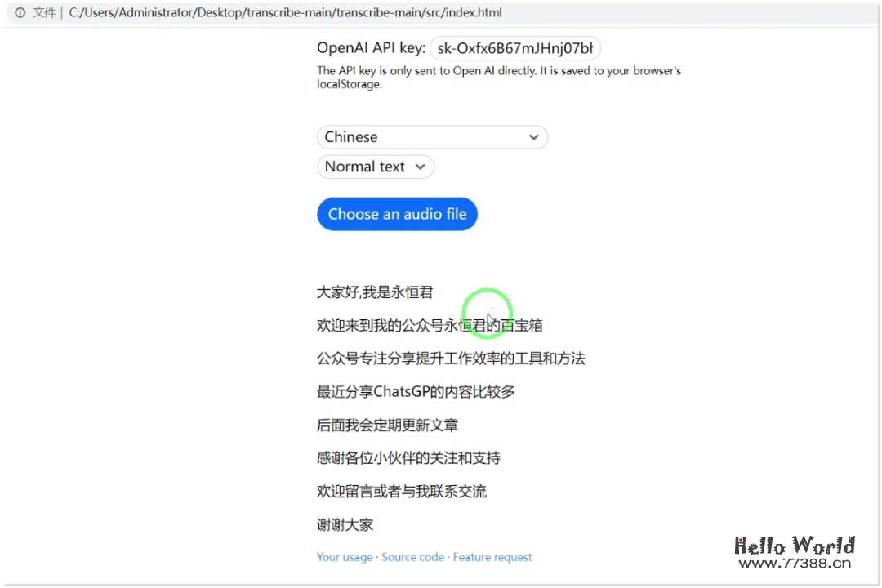This screenshot has height=588, width=882.
Task: Click the line 后面我会定期更新文章
Action: click(x=387, y=425)
